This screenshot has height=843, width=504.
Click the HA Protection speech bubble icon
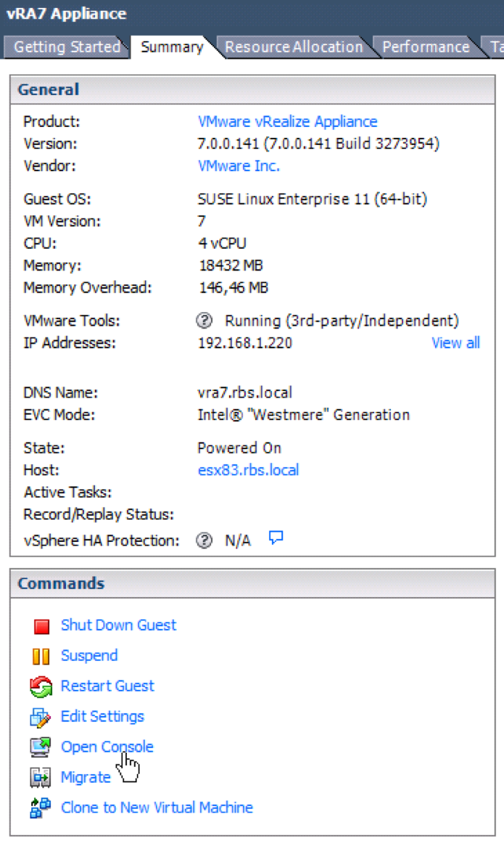point(276,538)
